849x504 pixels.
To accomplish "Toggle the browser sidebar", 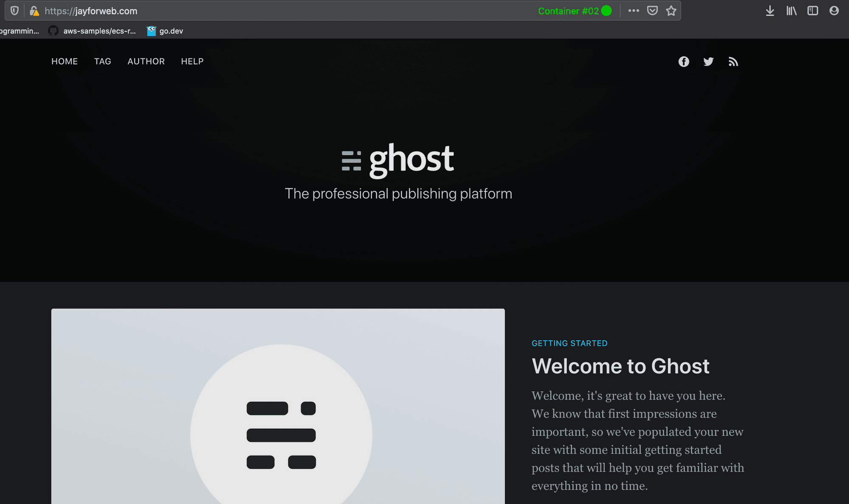I will [813, 11].
